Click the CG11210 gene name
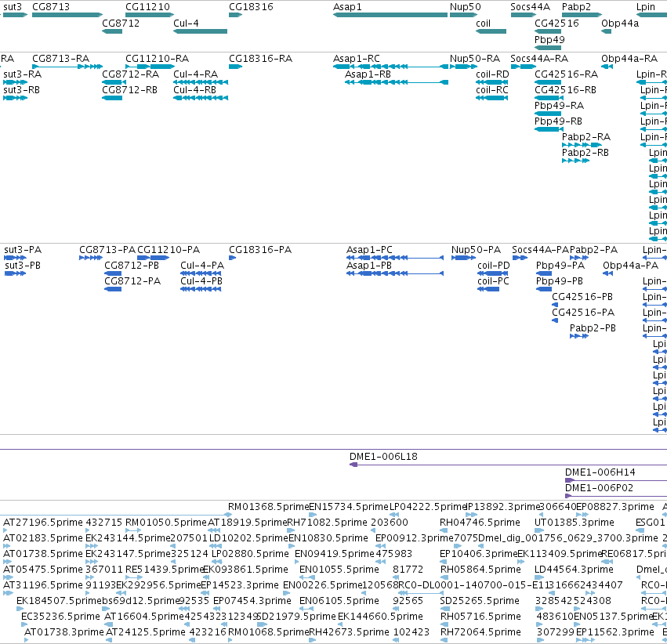Screen dimensions: 667x644 click(147, 7)
